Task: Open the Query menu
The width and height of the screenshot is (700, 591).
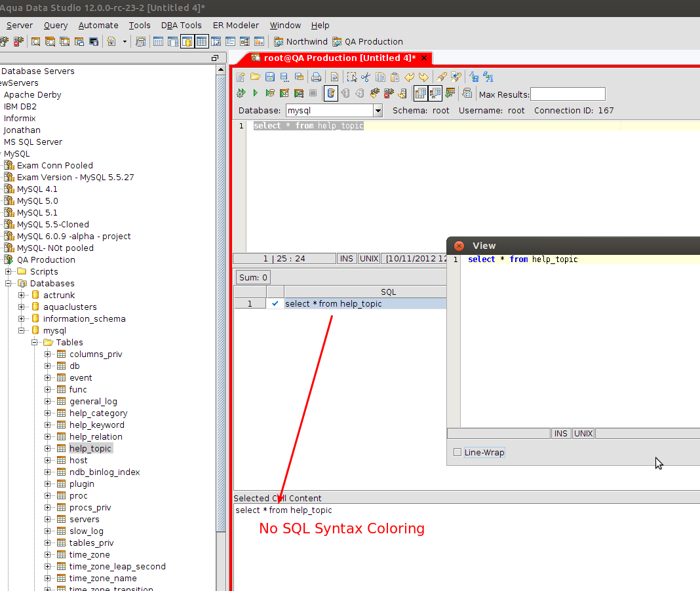Action: tap(55, 26)
